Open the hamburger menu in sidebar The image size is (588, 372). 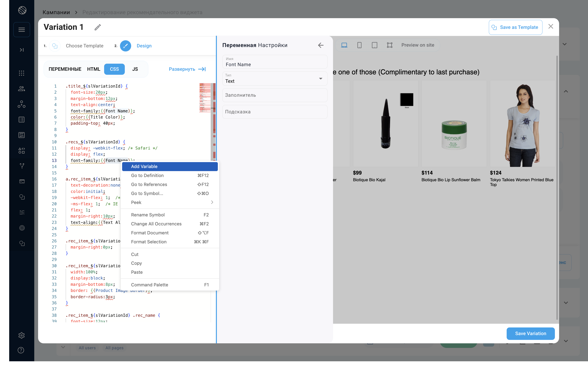point(22,29)
